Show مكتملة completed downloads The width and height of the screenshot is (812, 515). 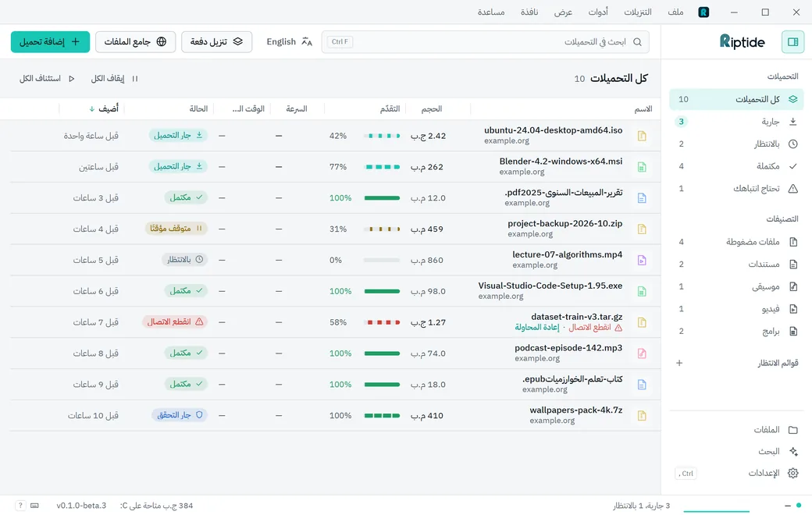click(735, 166)
